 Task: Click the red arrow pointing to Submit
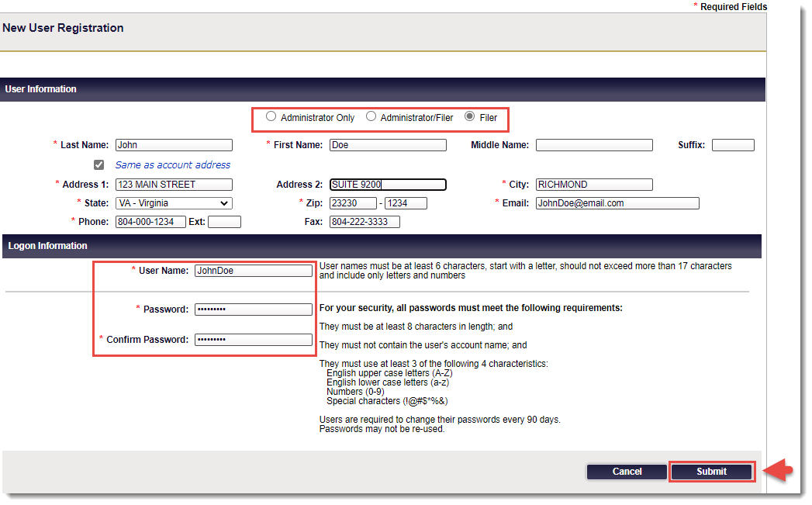tap(778, 471)
